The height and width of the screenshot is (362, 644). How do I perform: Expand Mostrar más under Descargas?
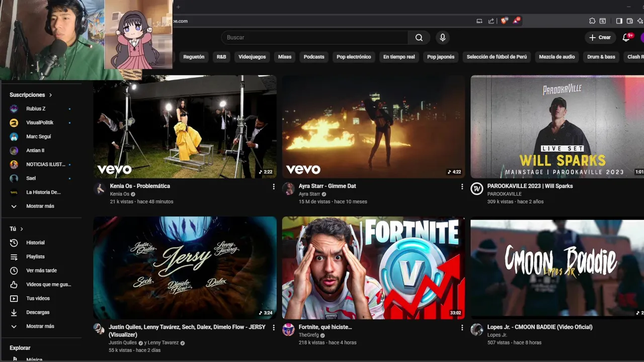40,326
